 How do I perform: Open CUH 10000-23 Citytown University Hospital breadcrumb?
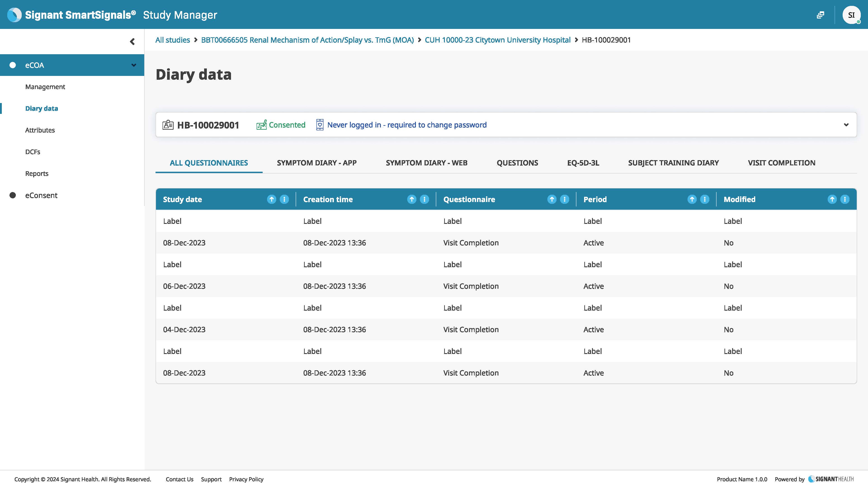497,40
